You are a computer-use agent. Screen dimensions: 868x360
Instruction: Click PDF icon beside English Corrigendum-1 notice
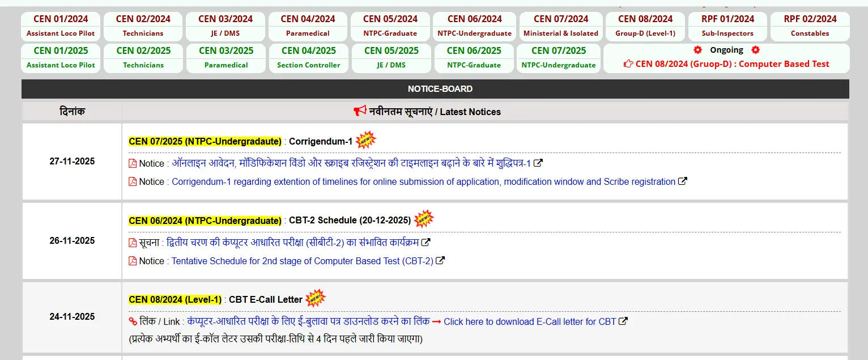[133, 182]
